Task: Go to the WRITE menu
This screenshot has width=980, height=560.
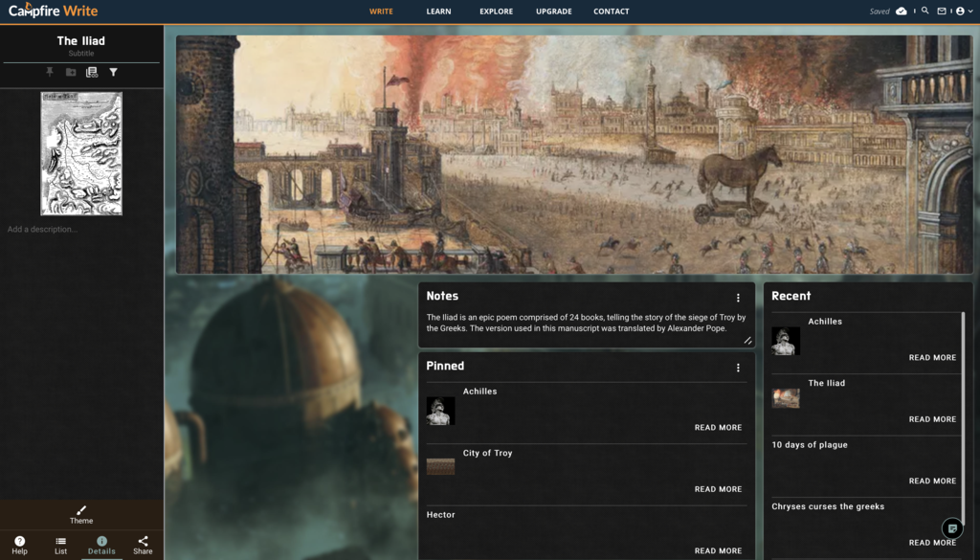Action: [x=381, y=11]
